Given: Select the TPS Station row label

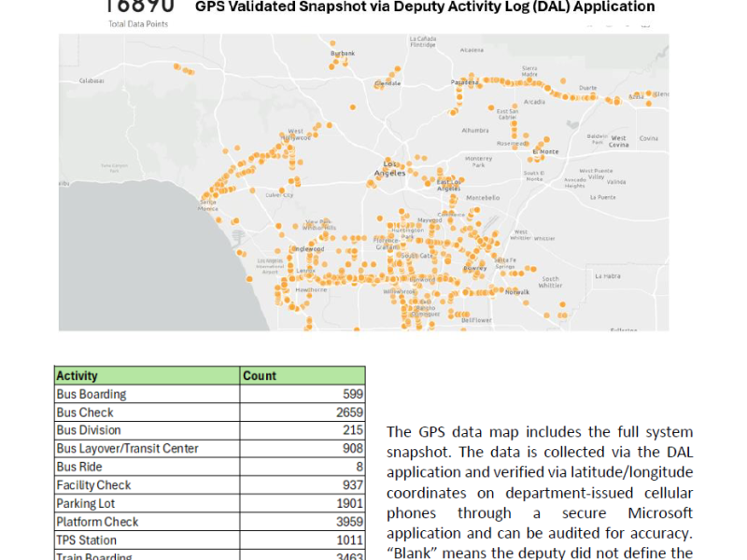Looking at the screenshot, I should 87,539.
